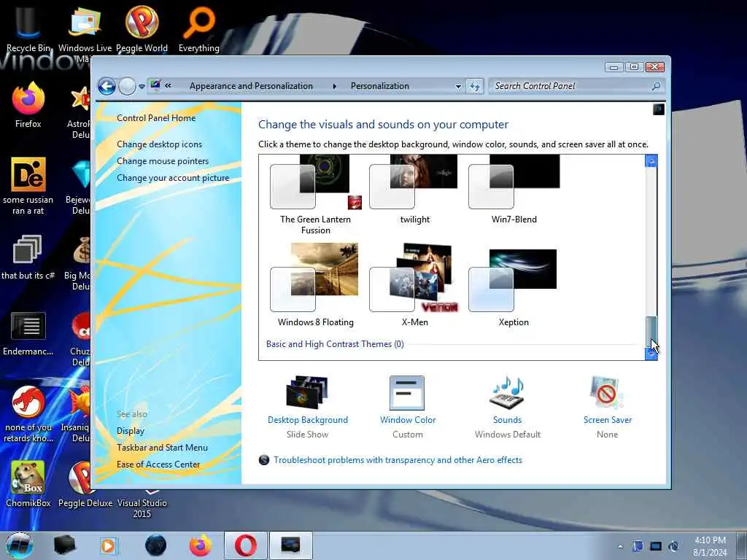Open 'some russian ran a rat' desktop icon
Screen dimensions: 747x560
pos(28,186)
